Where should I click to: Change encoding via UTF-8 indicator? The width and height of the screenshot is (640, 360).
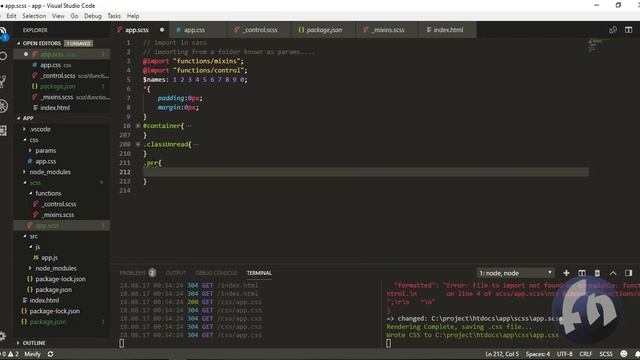point(564,354)
